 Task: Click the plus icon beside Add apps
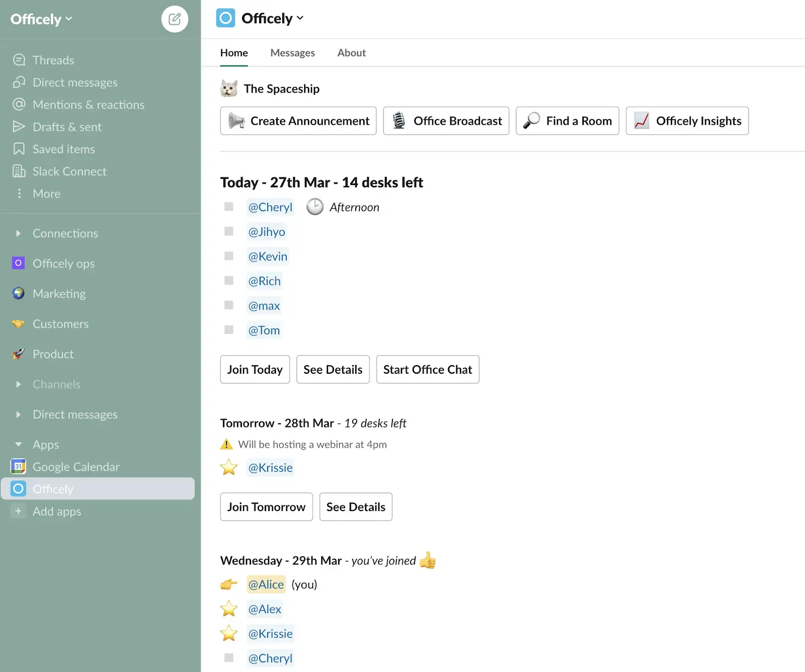point(18,511)
